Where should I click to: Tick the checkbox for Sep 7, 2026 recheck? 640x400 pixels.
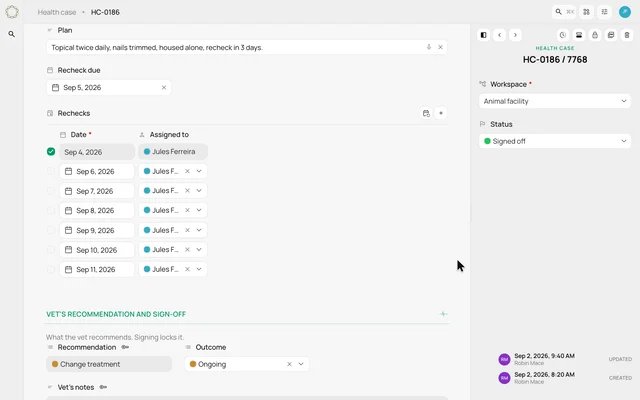[x=51, y=191]
